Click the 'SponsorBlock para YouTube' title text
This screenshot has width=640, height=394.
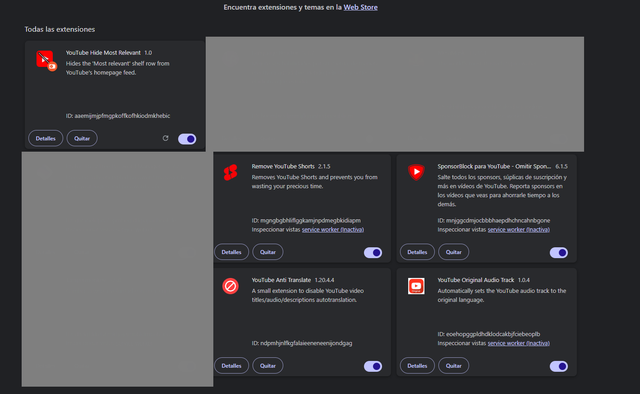click(494, 166)
